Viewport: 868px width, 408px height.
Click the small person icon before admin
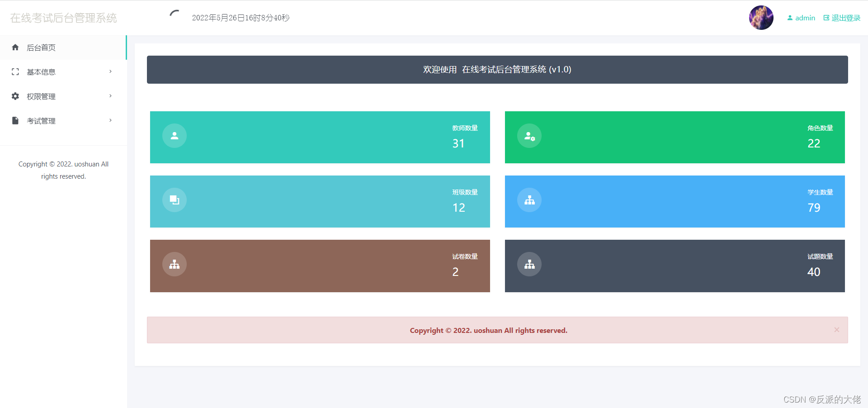[x=790, y=18]
